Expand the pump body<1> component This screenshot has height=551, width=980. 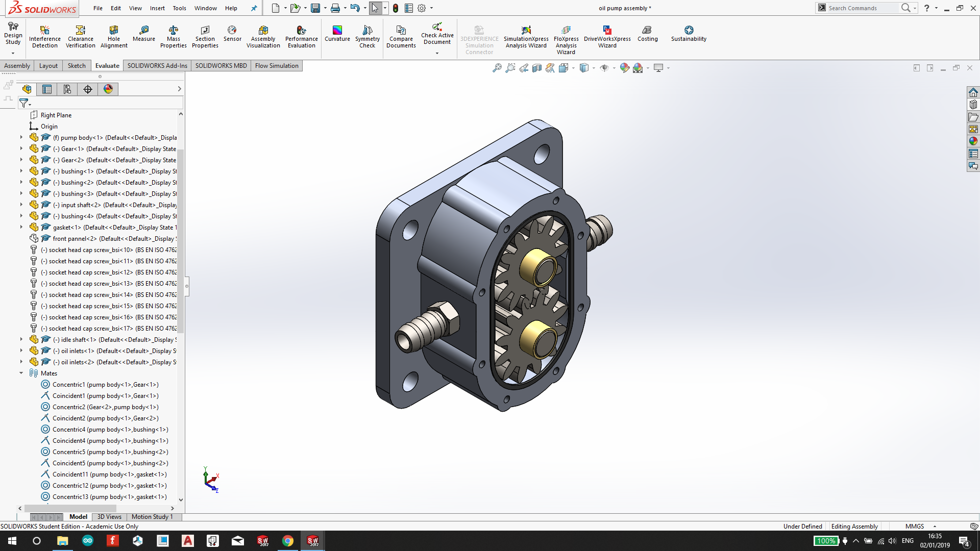point(21,137)
